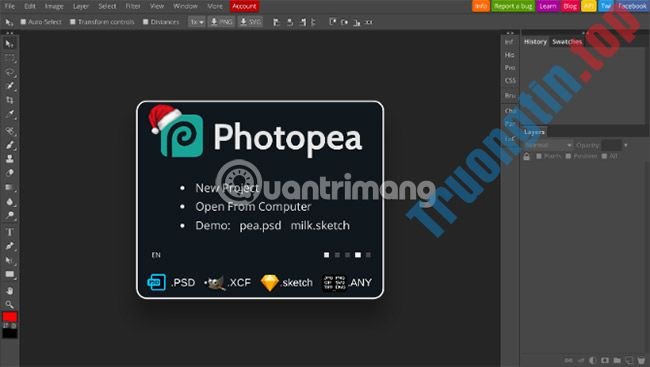Image resolution: width=650 pixels, height=367 pixels.
Task: Switch to the Swatches tab
Action: pyautogui.click(x=567, y=41)
